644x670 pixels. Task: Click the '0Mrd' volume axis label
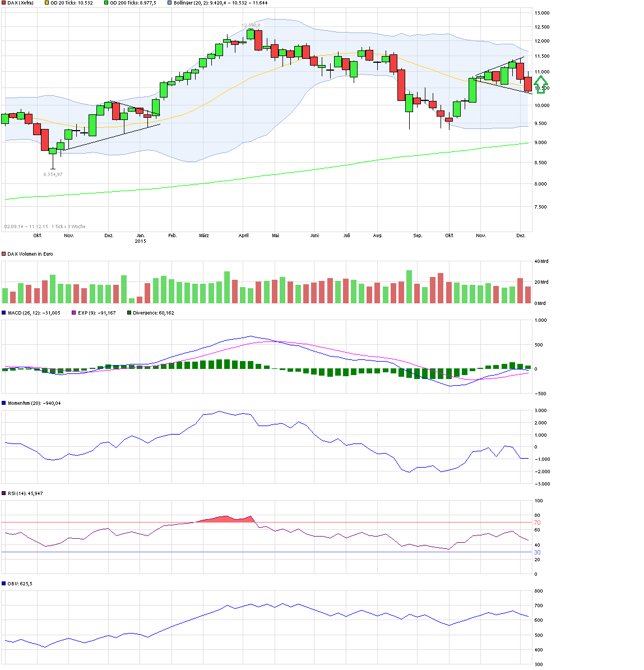[x=540, y=303]
